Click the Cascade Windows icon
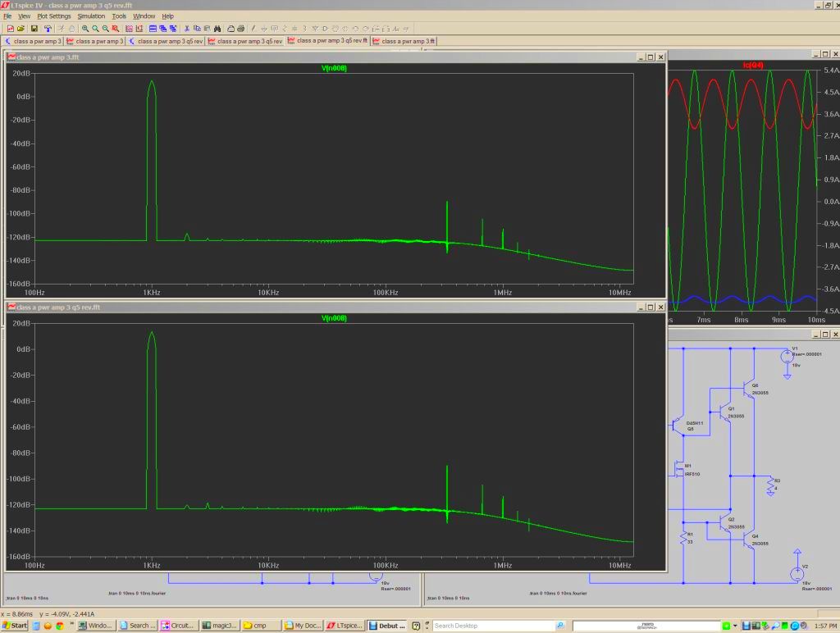840x633 pixels. 163,29
